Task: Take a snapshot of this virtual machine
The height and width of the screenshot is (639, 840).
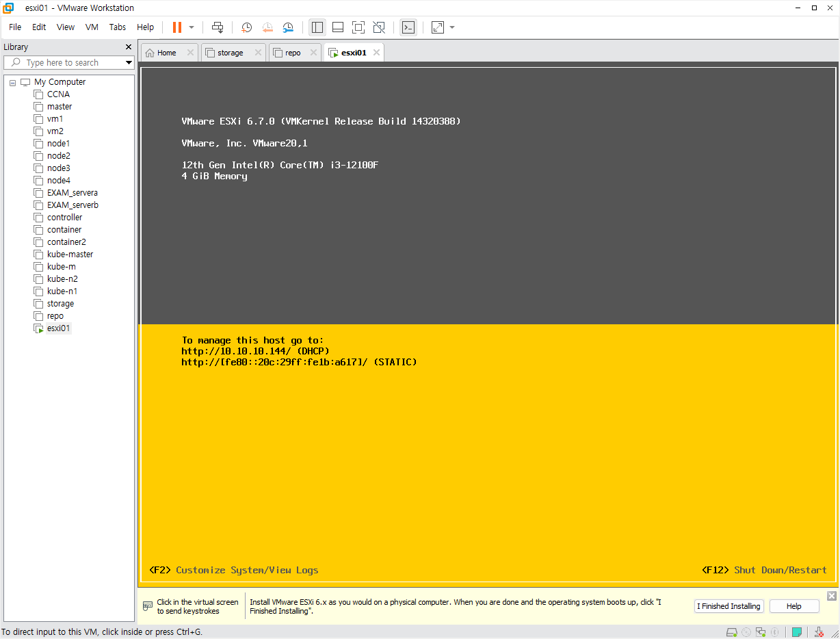Action: click(246, 27)
